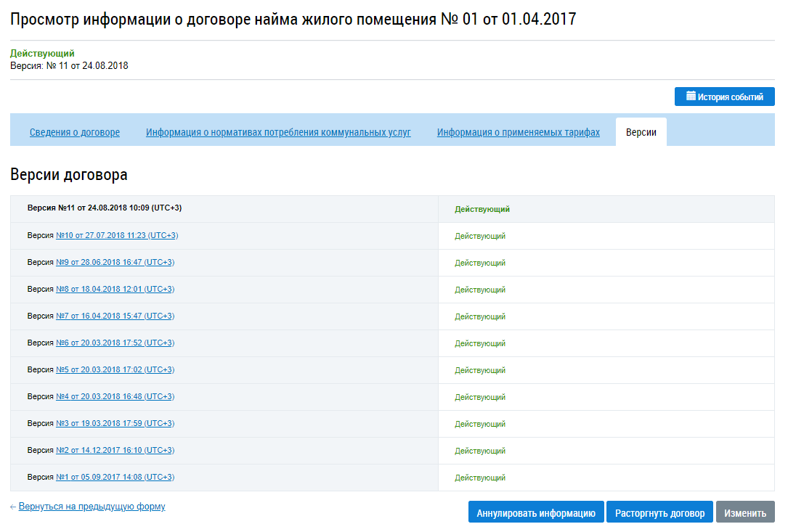Open version №2 от 14.12.2017 16:10
Viewport: 788px width, 532px height.
(115, 450)
